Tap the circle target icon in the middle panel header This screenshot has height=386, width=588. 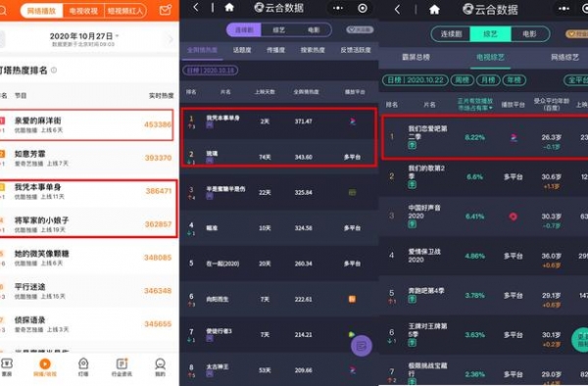363,8
